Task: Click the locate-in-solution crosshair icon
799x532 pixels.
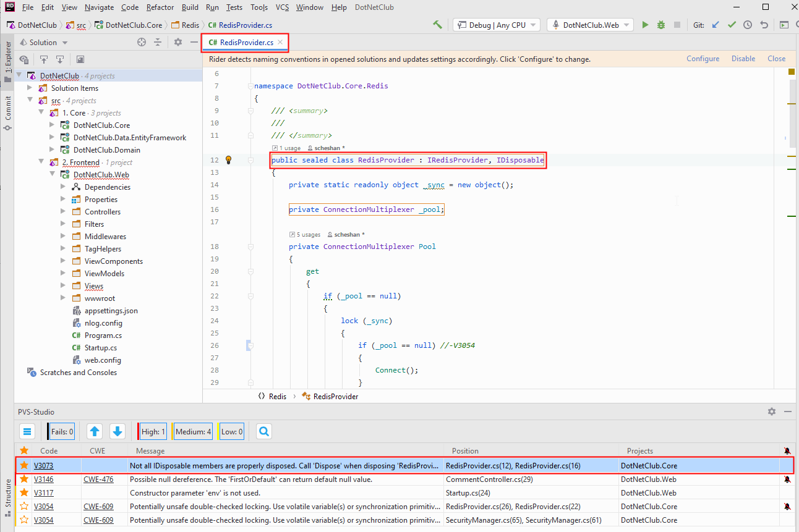Action: tap(142, 42)
